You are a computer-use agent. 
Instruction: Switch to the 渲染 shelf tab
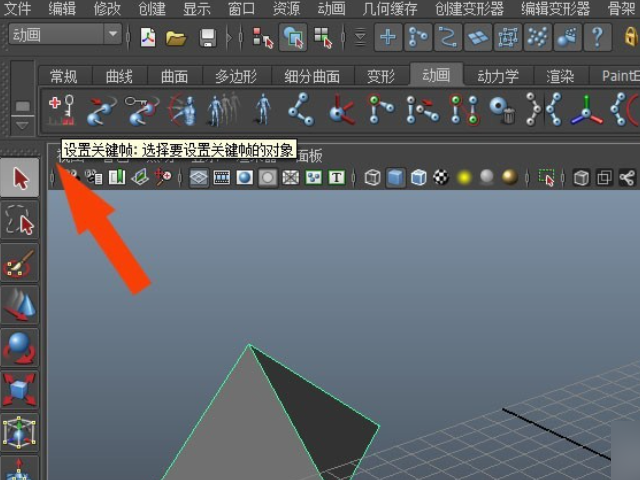click(x=560, y=76)
